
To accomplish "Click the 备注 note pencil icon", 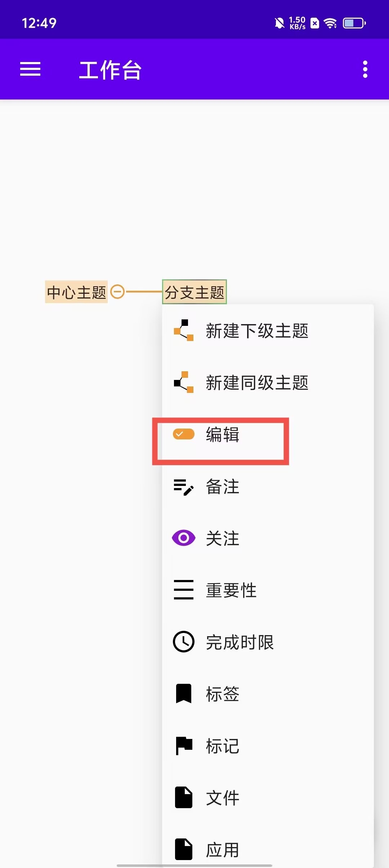I will point(184,487).
